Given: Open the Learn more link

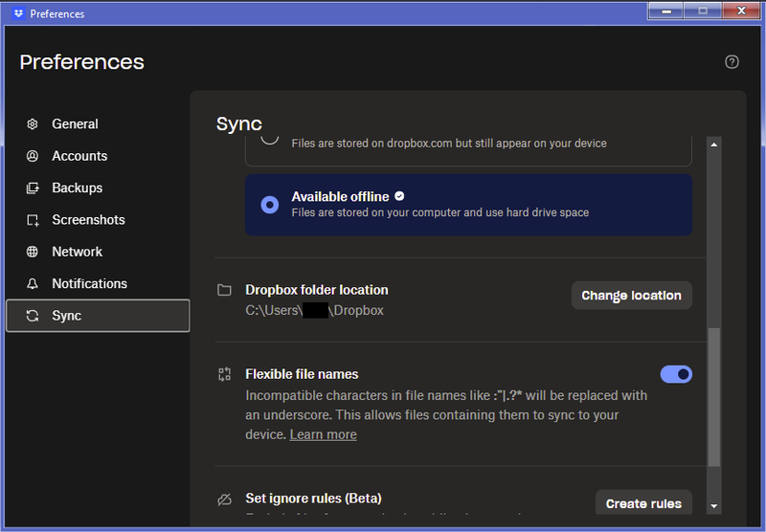Looking at the screenshot, I should [x=323, y=434].
